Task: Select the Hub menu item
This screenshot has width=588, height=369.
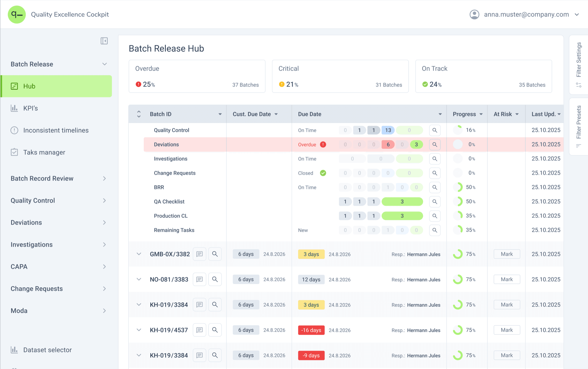Action: coord(56,86)
